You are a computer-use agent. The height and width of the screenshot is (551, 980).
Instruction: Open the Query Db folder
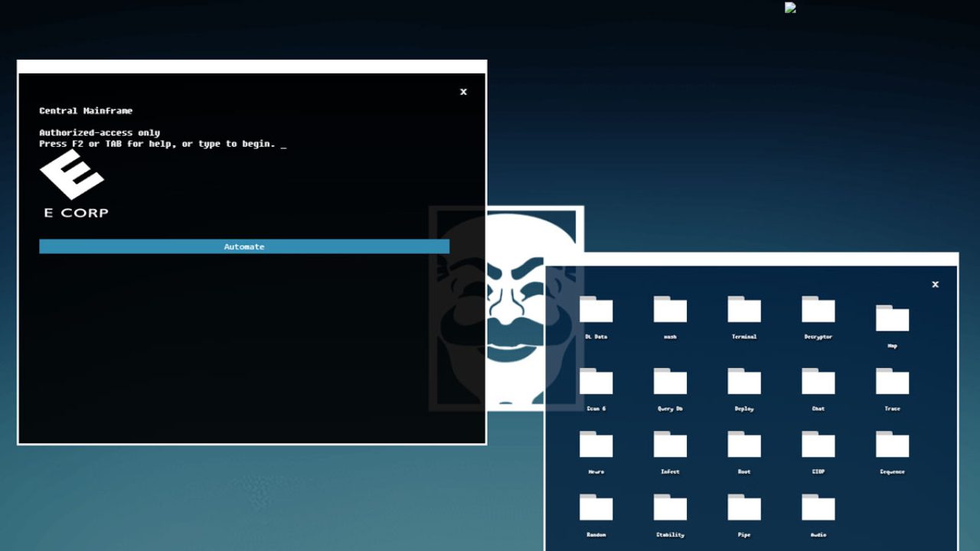pyautogui.click(x=670, y=381)
